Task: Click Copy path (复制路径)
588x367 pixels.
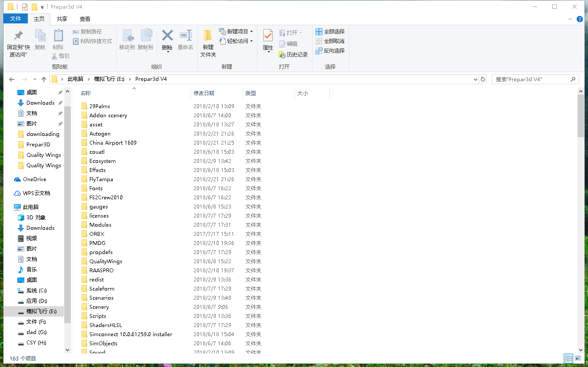Action: tap(87, 32)
